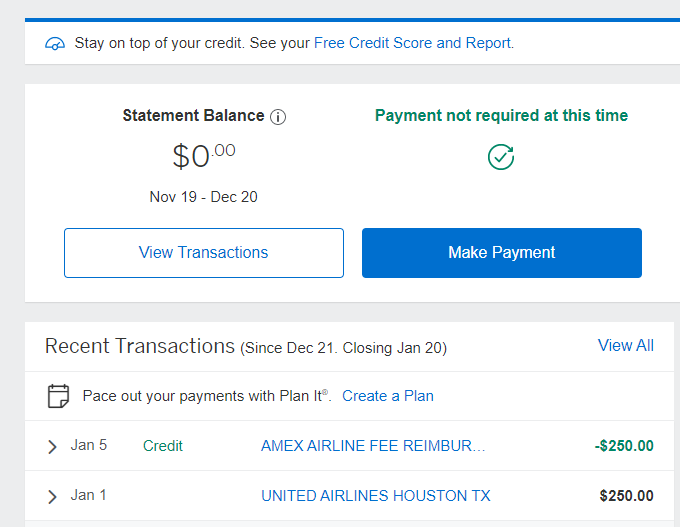Click the credit score gauge icon
680x527 pixels.
click(55, 44)
